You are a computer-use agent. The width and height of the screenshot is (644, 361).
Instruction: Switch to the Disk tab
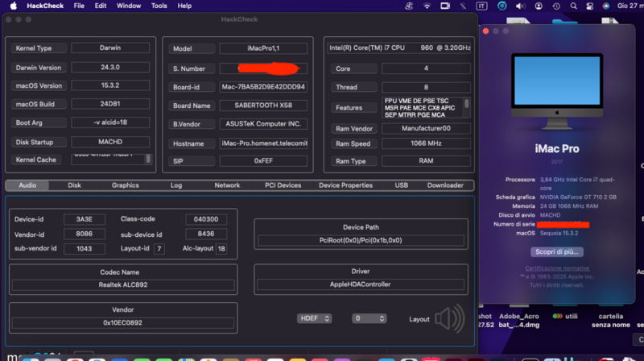coord(74,185)
